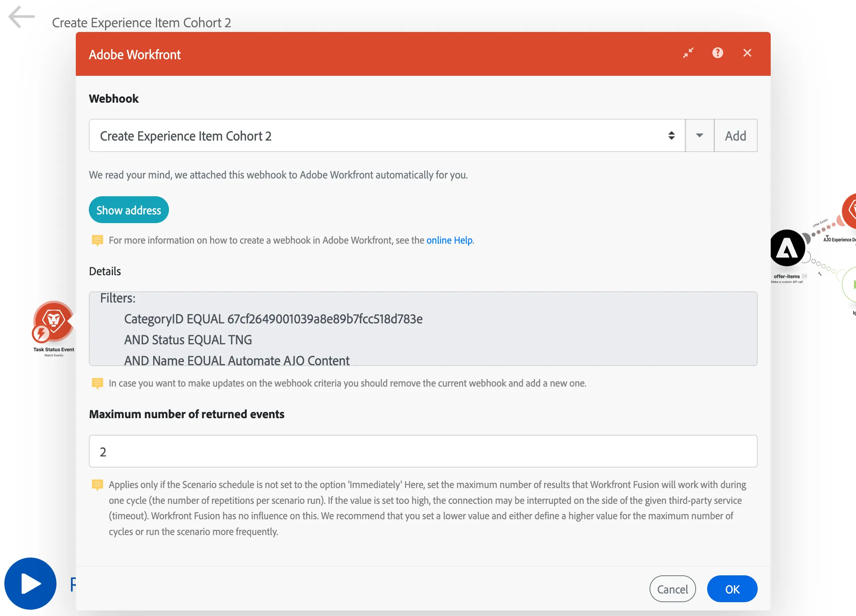Open the Webhook selection combo box
The height and width of the screenshot is (616, 856).
(x=387, y=135)
